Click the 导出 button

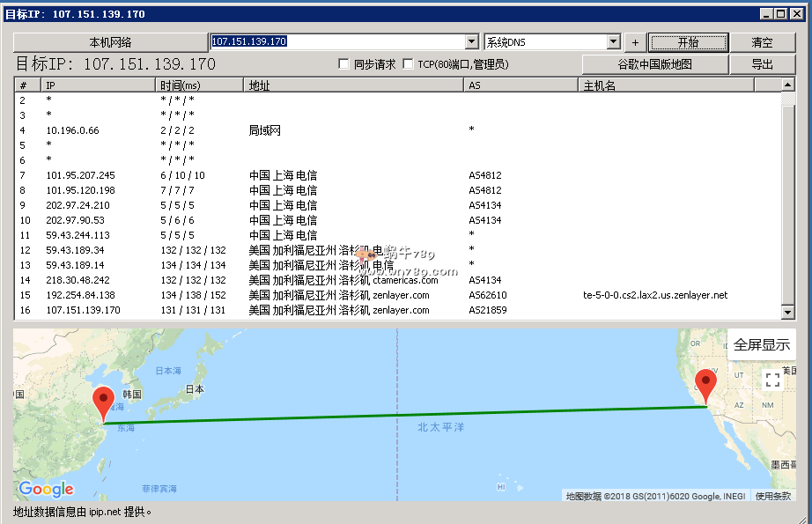click(x=762, y=64)
